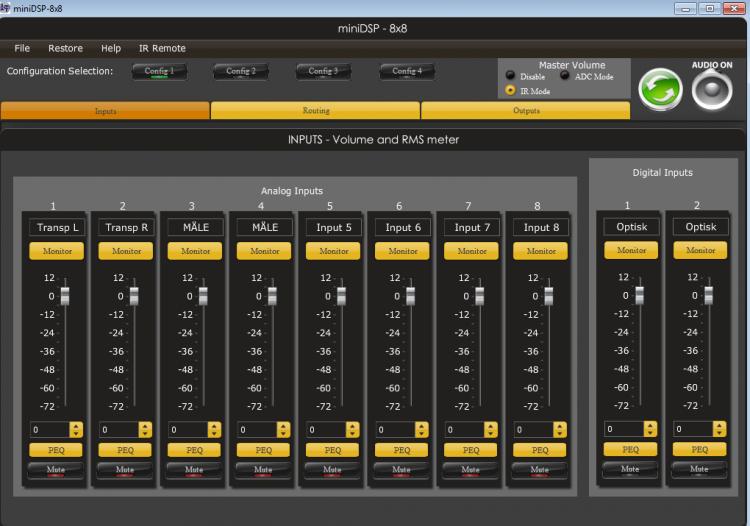
Task: Enable IR Mode master volume option
Action: [510, 90]
